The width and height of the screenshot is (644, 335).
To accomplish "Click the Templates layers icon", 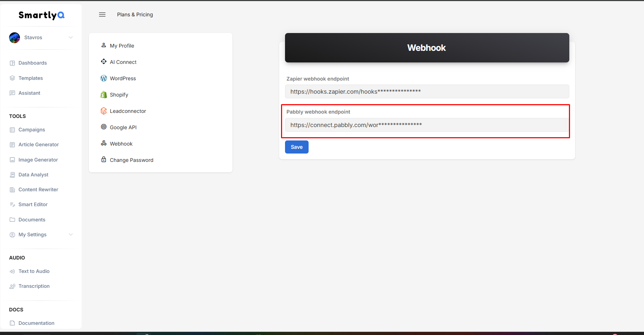I will click(12, 78).
